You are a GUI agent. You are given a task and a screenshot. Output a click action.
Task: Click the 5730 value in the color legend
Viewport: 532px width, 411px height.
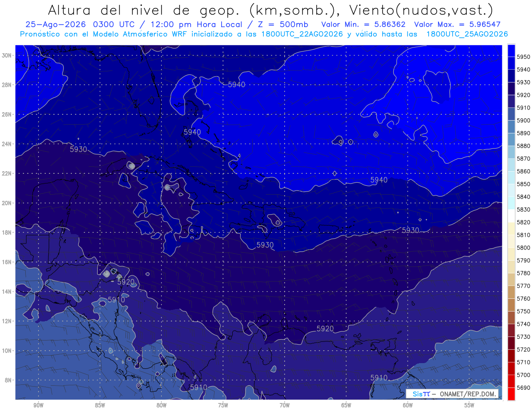coord(524,337)
